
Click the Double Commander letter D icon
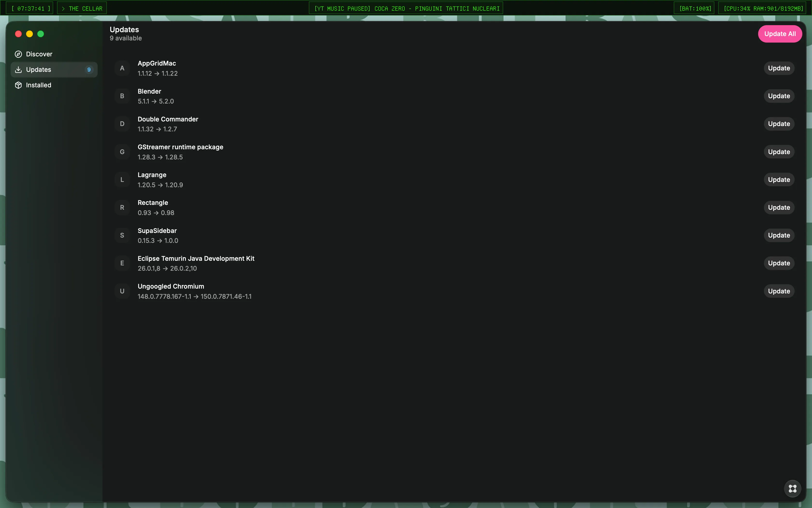(122, 124)
